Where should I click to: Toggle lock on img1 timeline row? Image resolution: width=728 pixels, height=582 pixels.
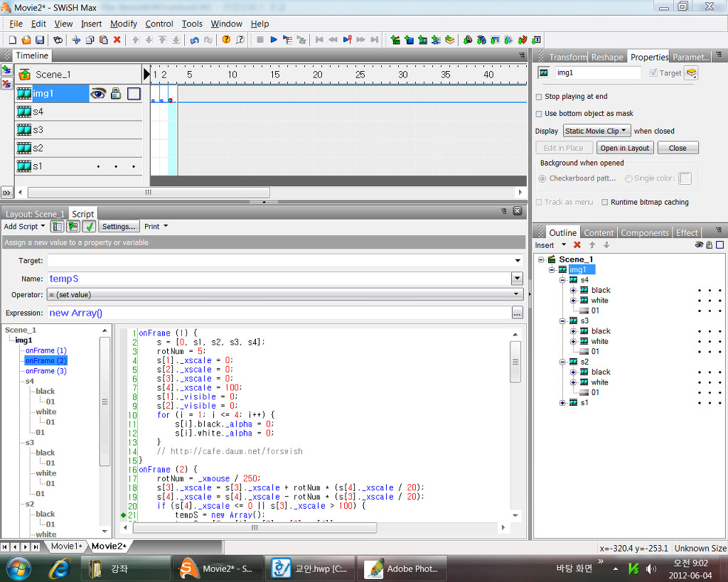[x=116, y=94]
